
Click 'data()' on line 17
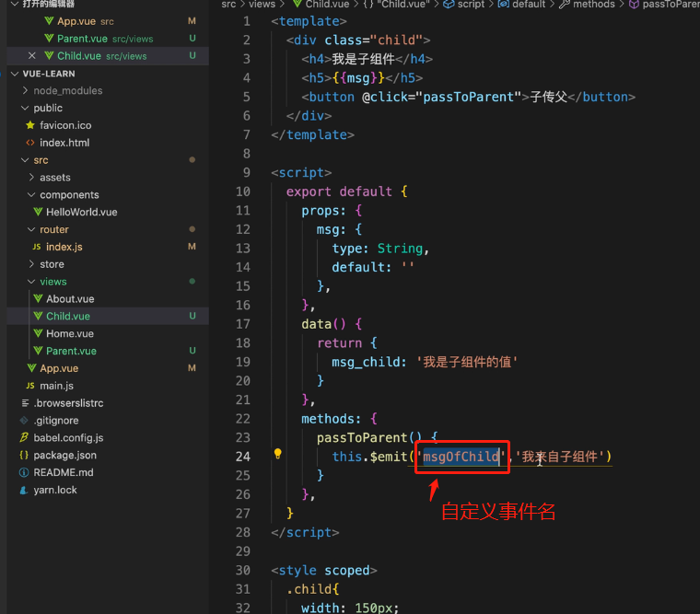tap(323, 324)
